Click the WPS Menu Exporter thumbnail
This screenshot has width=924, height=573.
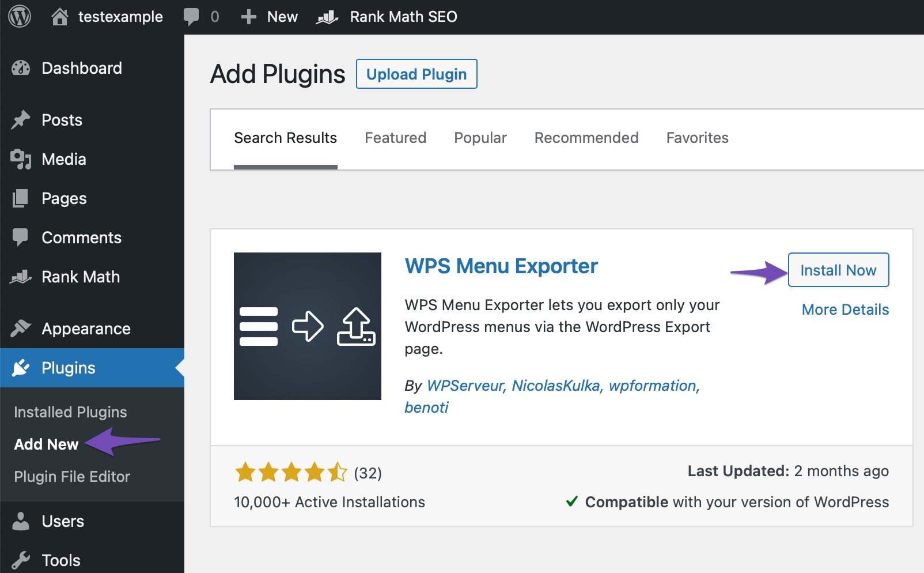click(308, 326)
